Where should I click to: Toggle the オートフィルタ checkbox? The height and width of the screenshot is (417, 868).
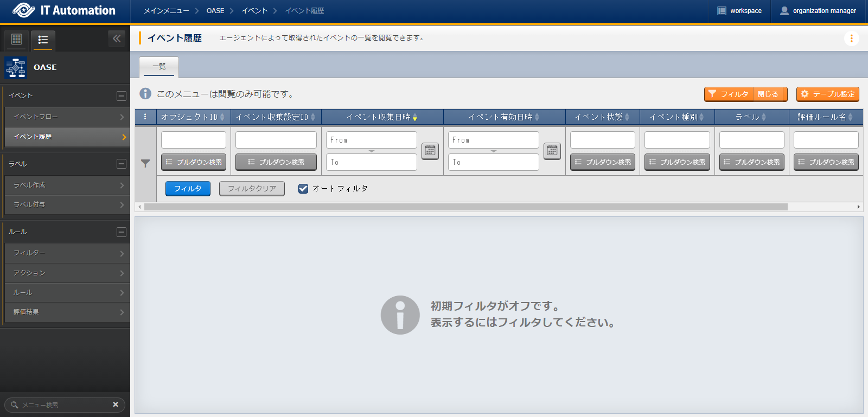click(x=303, y=189)
